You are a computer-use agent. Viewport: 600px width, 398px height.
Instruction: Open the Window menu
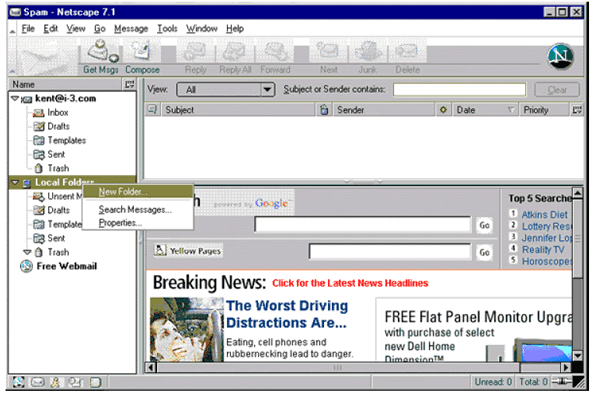point(202,29)
